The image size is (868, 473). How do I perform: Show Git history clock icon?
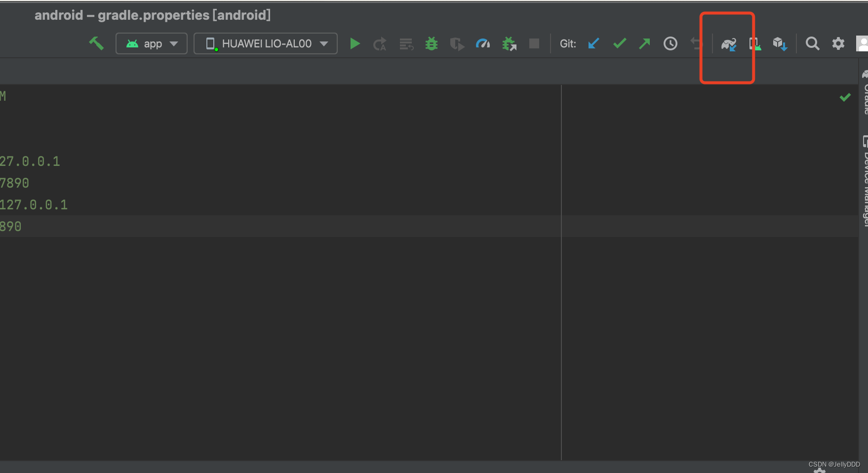(671, 43)
